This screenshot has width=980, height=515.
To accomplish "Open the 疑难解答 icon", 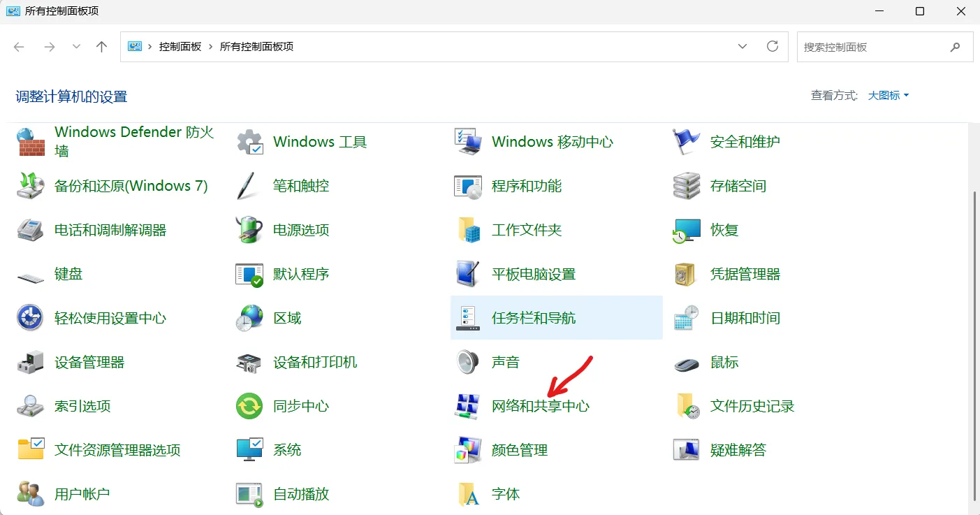I will coord(687,450).
